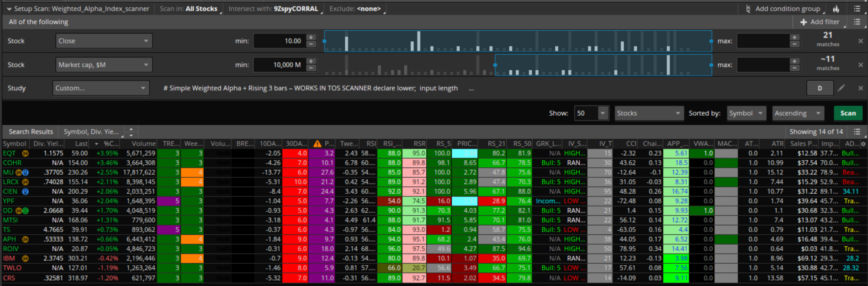
Task: Open the Close stock filter dropdown
Action: [x=104, y=41]
